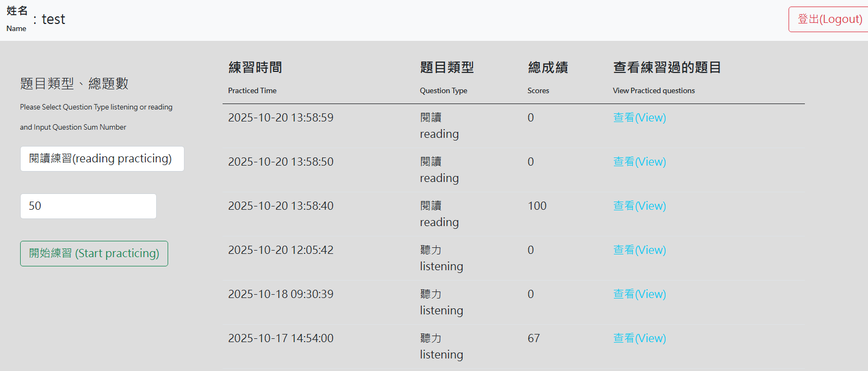Click the Practiced Time column header
868x371 pixels.
[x=255, y=77]
